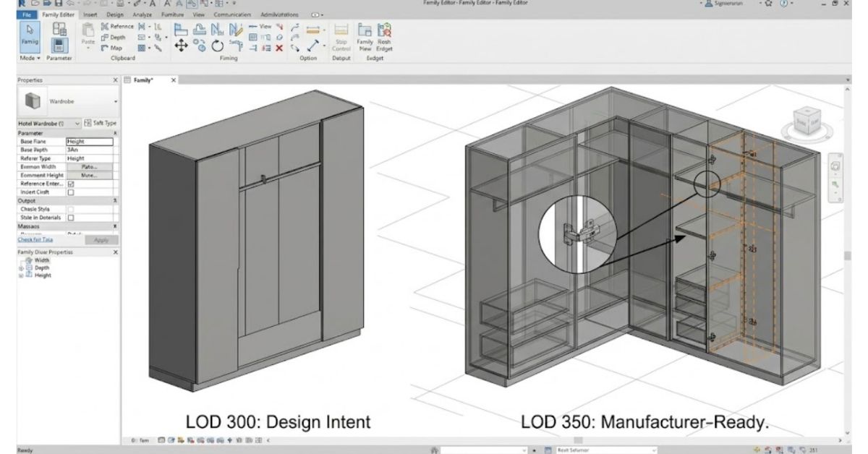
Task: Collapse the Massaos section
Action: click(x=115, y=226)
